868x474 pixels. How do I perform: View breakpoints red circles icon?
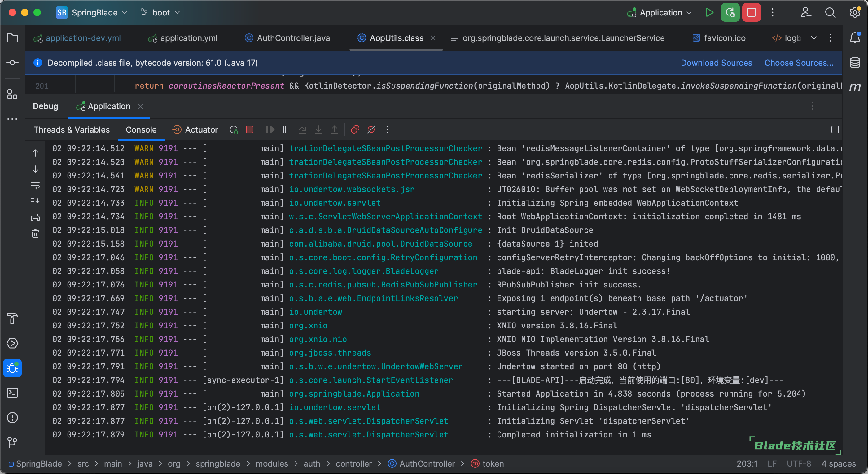pos(355,130)
